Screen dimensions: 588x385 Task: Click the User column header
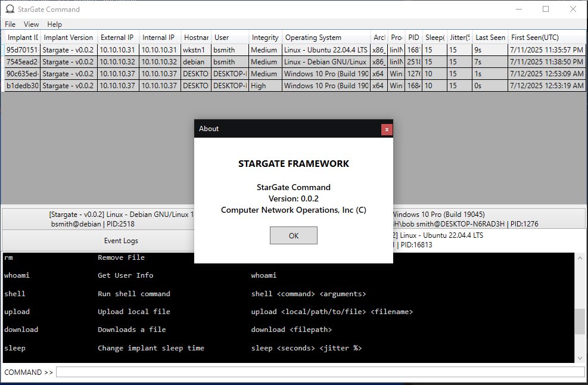coord(230,38)
